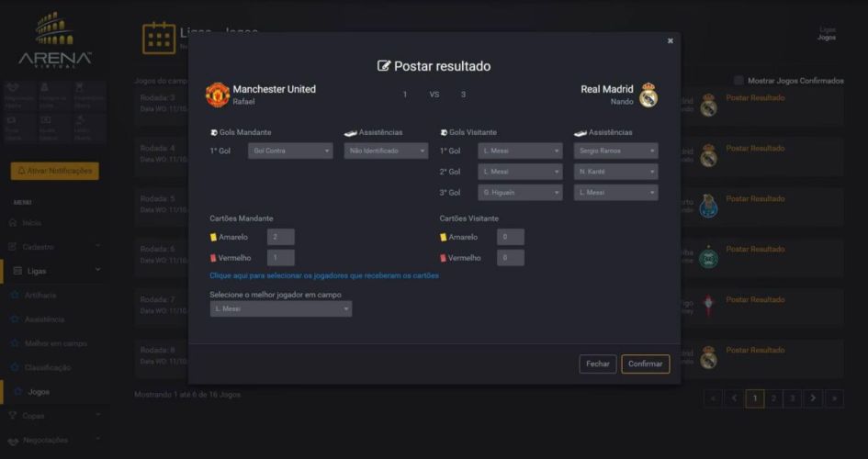This screenshot has height=459, width=868.
Task: Open the melhor jogador em campo dropdown
Action: (281, 309)
